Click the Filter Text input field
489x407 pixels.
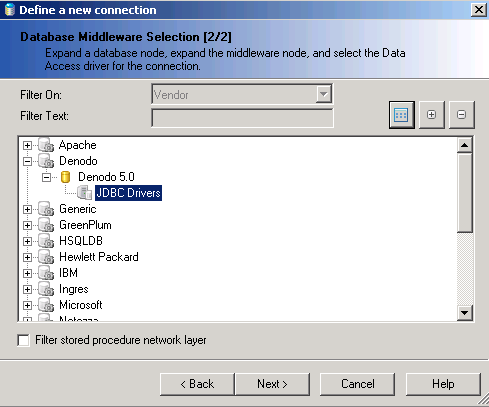242,118
